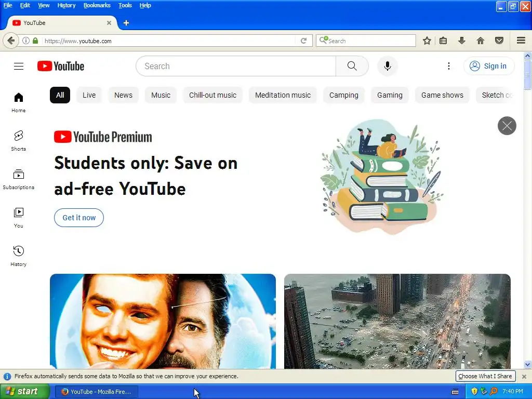The width and height of the screenshot is (532, 399).
Task: Open You section in sidebar
Action: tap(19, 218)
